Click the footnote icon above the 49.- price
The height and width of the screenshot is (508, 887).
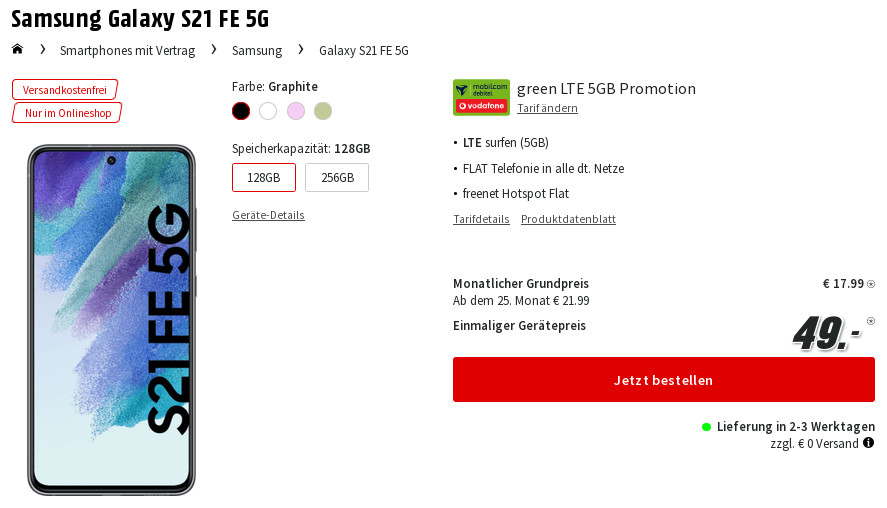(871, 321)
